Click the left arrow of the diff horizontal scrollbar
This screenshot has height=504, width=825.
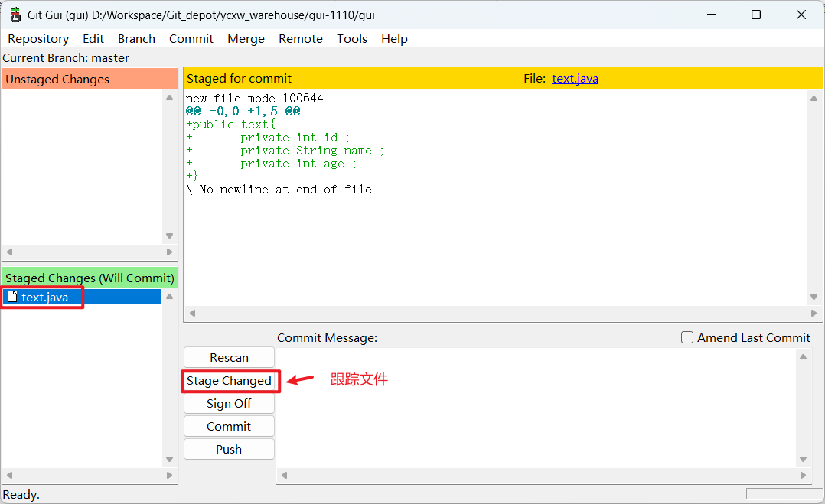pyautogui.click(x=191, y=313)
